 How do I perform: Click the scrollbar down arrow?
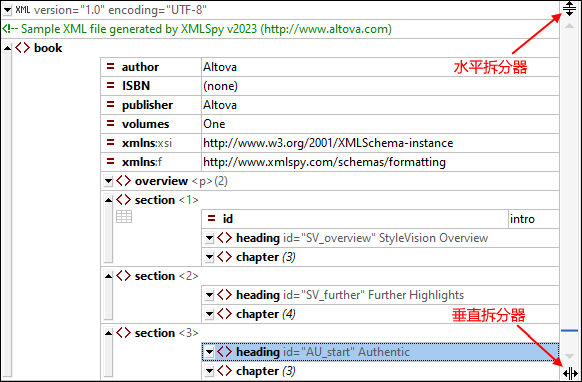[569, 356]
